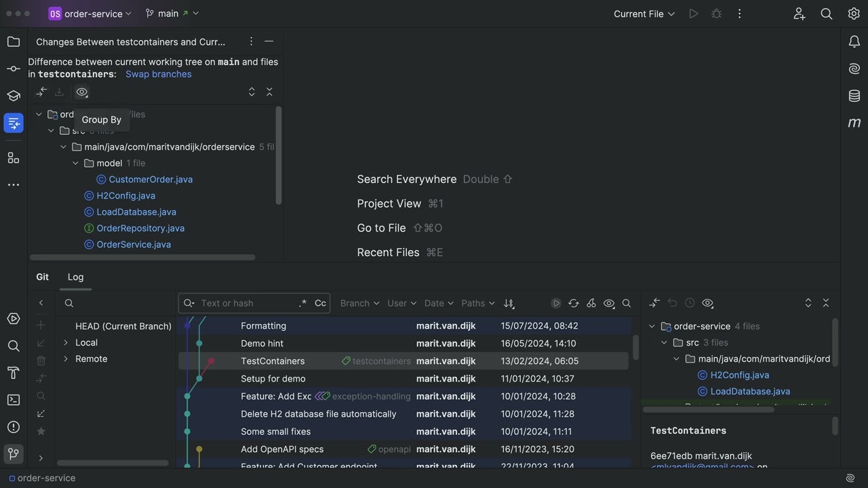Collapse the model folder
The width and height of the screenshot is (868, 488).
click(x=75, y=163)
